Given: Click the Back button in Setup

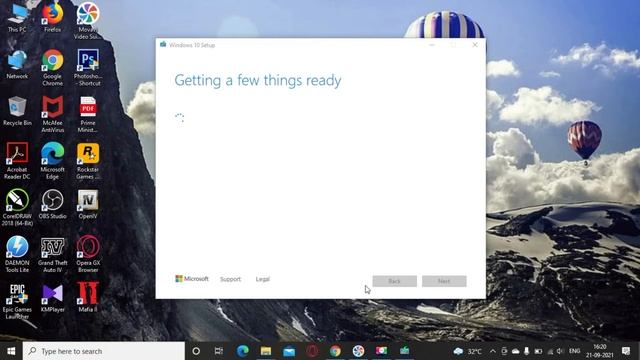Looking at the screenshot, I should pyautogui.click(x=394, y=281).
